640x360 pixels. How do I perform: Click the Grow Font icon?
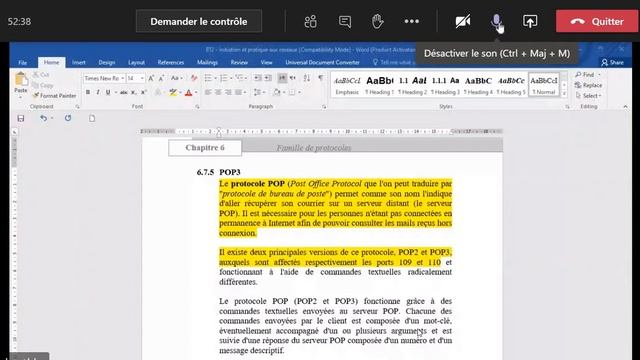pyautogui.click(x=151, y=78)
